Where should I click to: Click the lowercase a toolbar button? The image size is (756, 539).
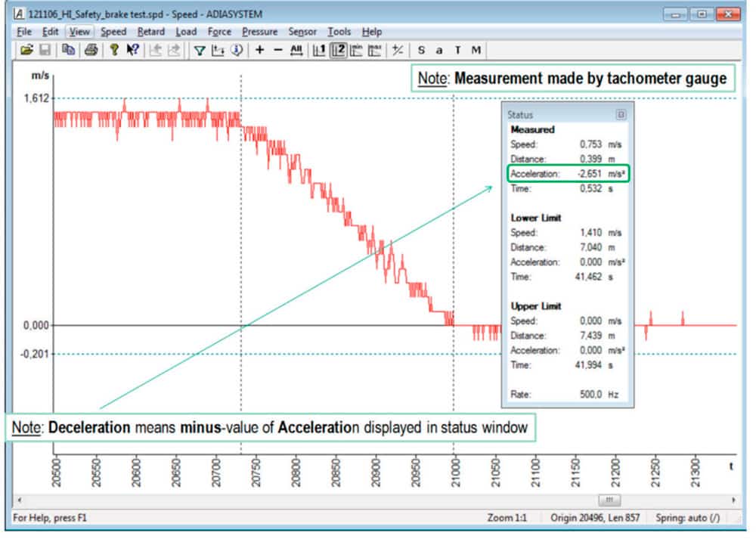click(x=439, y=50)
